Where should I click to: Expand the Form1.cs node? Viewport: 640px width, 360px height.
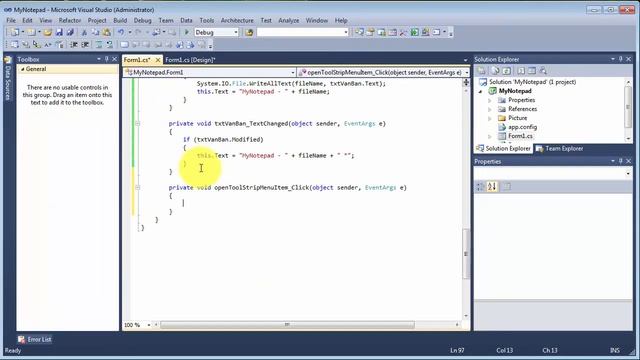click(x=490, y=136)
